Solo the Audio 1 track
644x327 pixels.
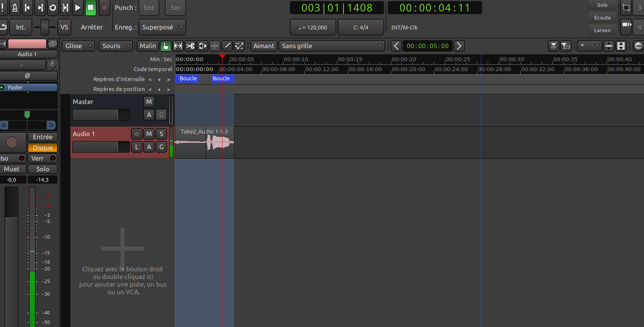pyautogui.click(x=161, y=134)
